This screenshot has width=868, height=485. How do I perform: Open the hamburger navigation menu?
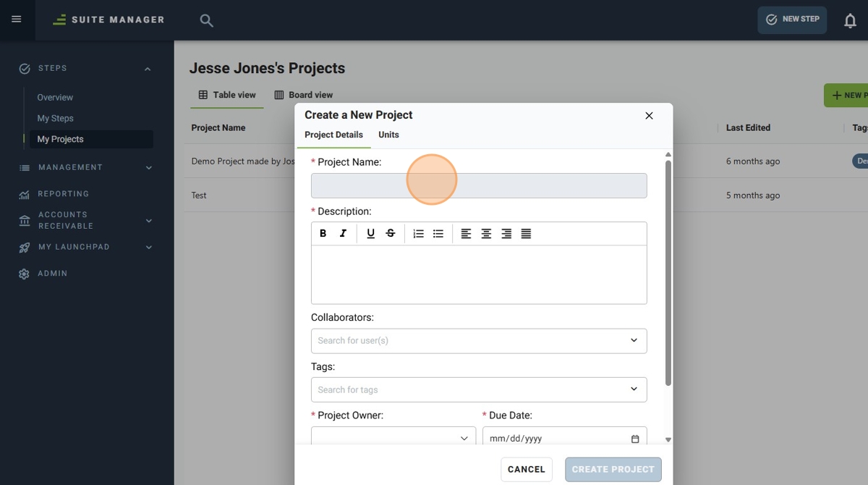point(17,20)
